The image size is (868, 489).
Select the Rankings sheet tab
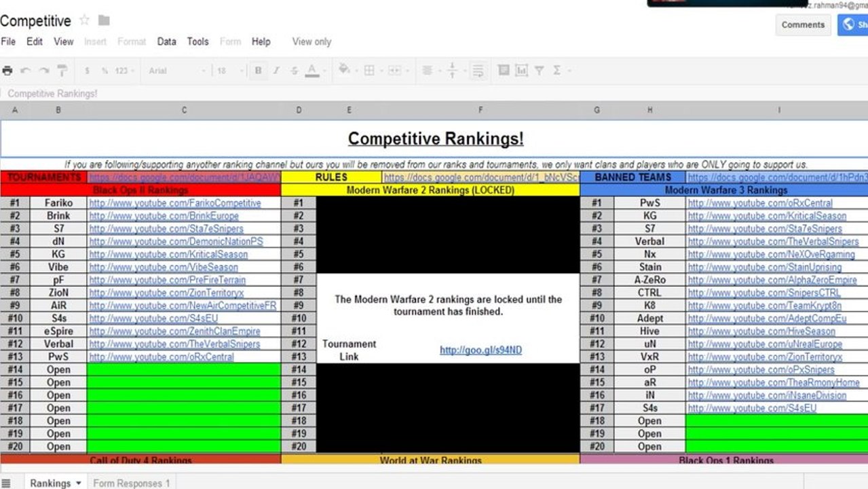click(50, 483)
